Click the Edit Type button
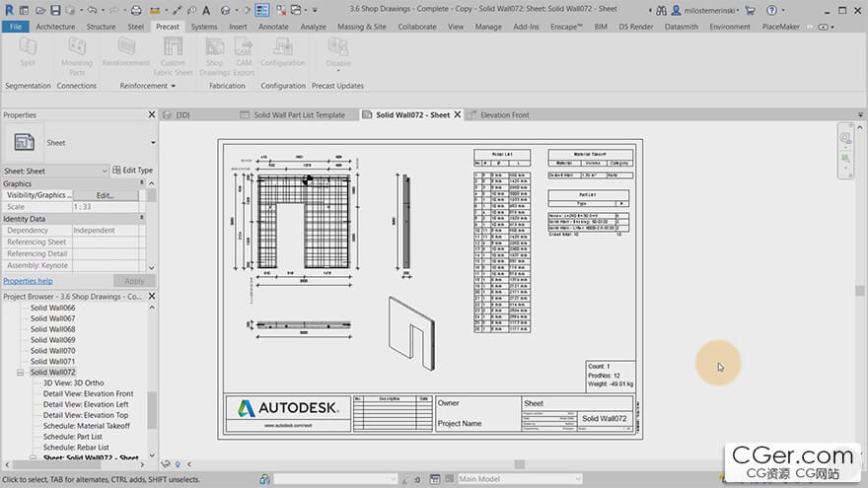The height and width of the screenshot is (488, 868). 133,171
